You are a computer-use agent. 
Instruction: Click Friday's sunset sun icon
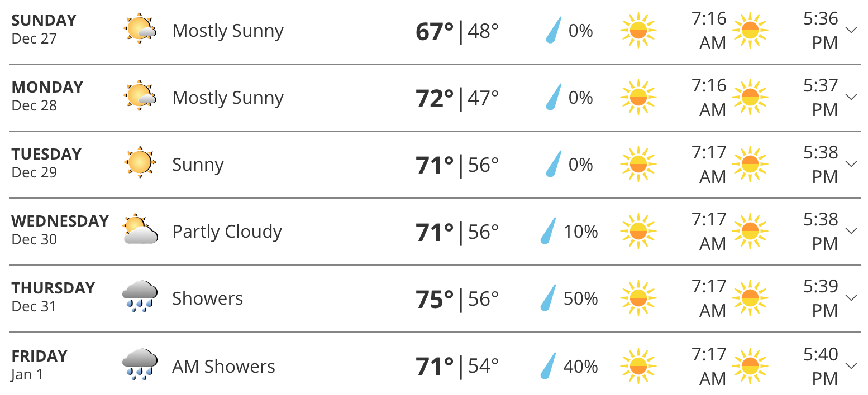(x=750, y=366)
